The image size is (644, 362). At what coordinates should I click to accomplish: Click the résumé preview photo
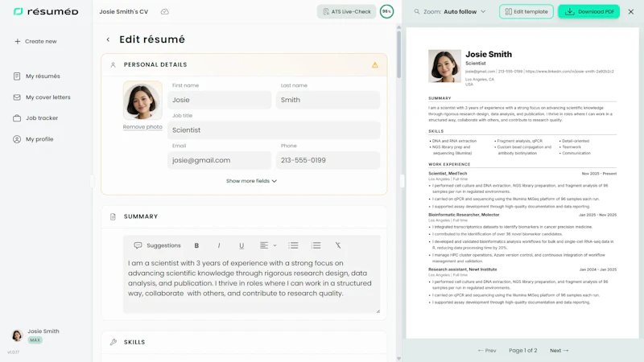(x=444, y=66)
